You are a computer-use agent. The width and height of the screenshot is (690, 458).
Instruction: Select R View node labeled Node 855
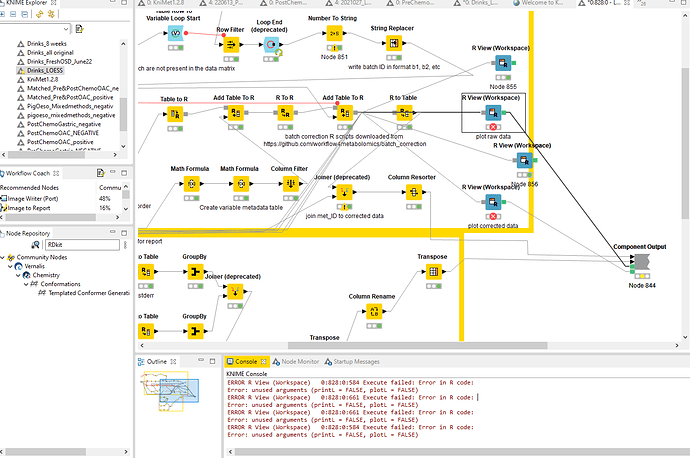coord(503,63)
